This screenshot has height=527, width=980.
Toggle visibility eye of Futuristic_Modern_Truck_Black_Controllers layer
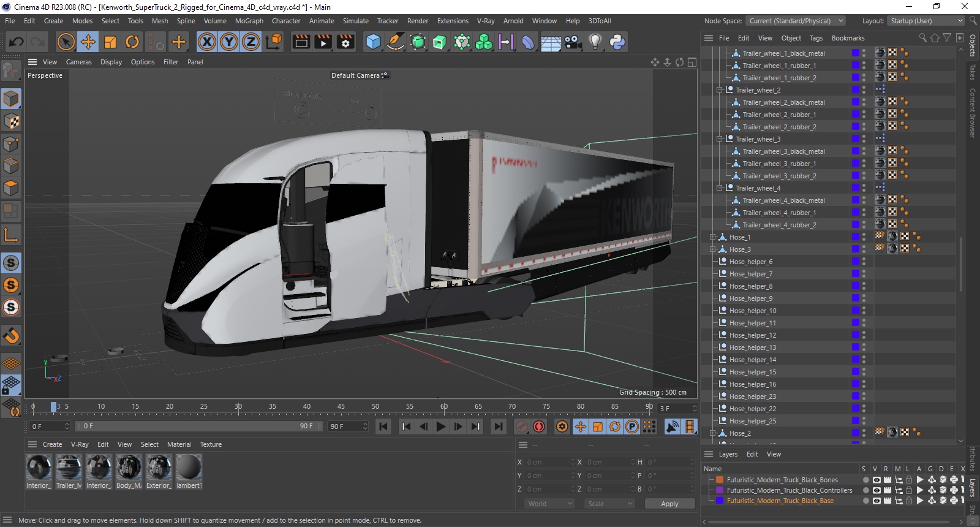876,490
